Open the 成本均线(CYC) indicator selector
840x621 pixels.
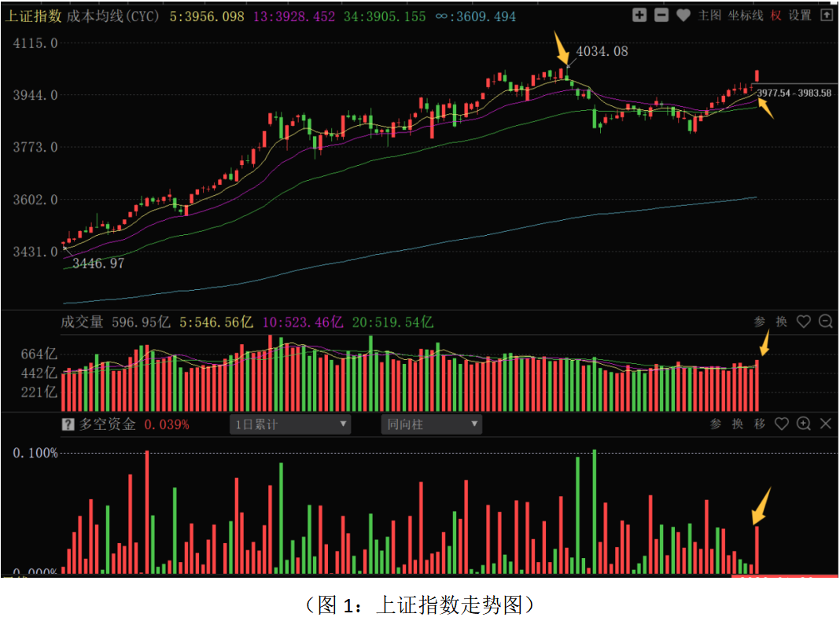coord(112,16)
